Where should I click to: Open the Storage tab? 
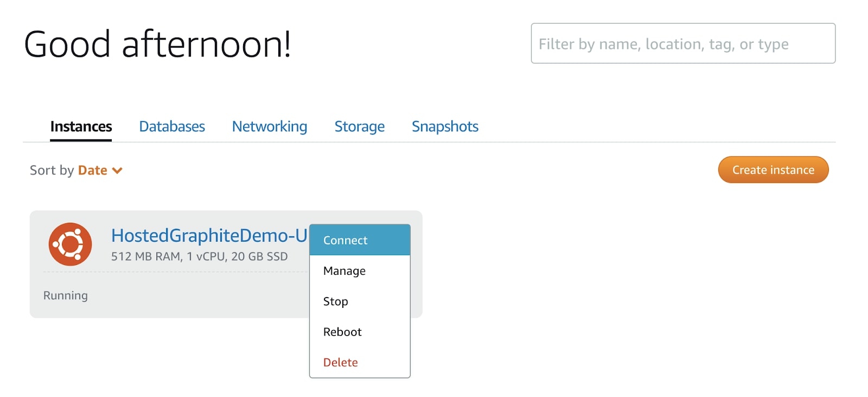(360, 127)
